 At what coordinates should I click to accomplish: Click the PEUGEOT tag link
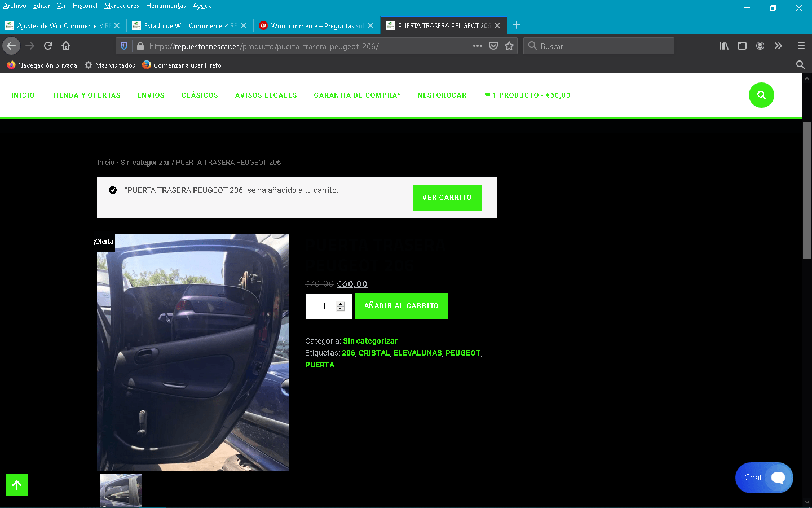pos(463,353)
